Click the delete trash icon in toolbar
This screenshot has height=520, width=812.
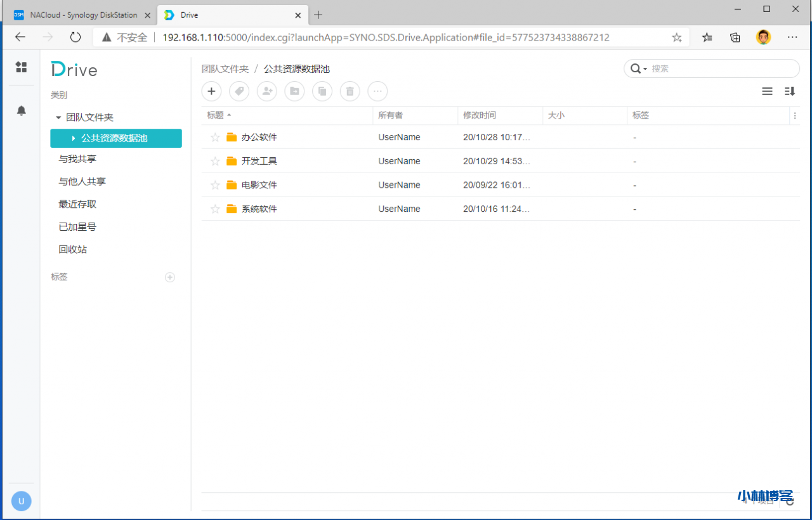350,91
